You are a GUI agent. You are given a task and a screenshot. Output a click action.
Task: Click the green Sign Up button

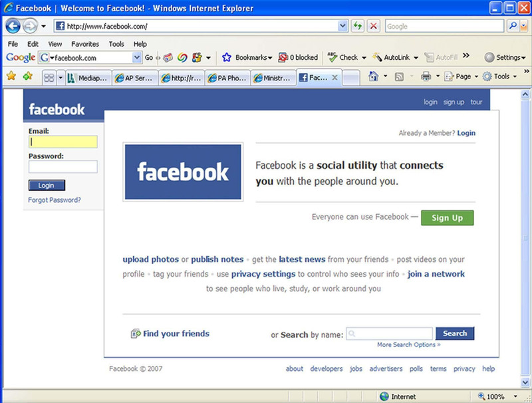[447, 217]
